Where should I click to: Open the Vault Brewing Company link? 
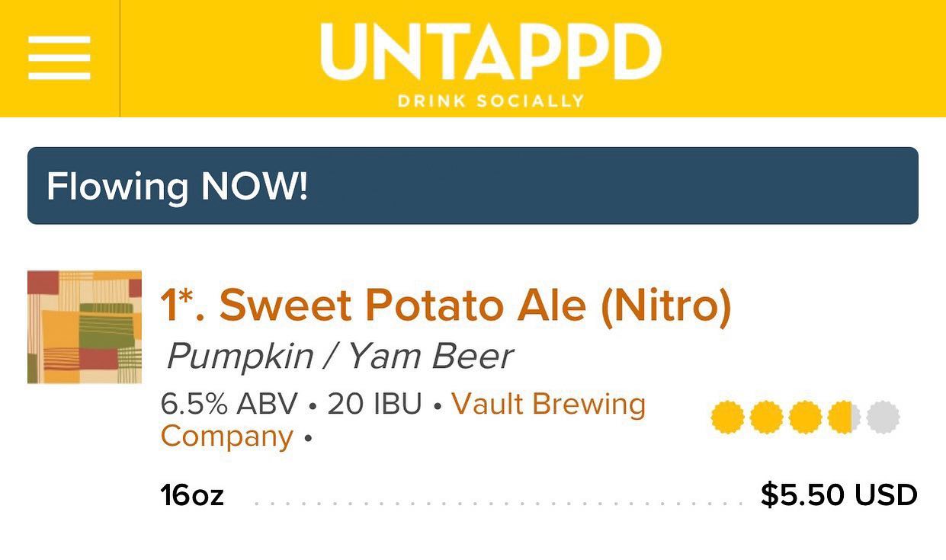[x=403, y=420]
